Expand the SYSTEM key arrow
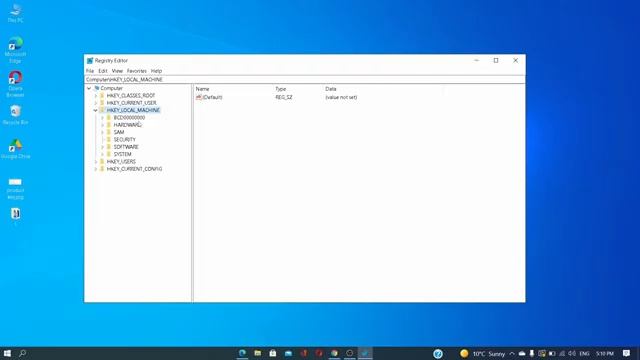The width and height of the screenshot is (640, 360). click(102, 154)
